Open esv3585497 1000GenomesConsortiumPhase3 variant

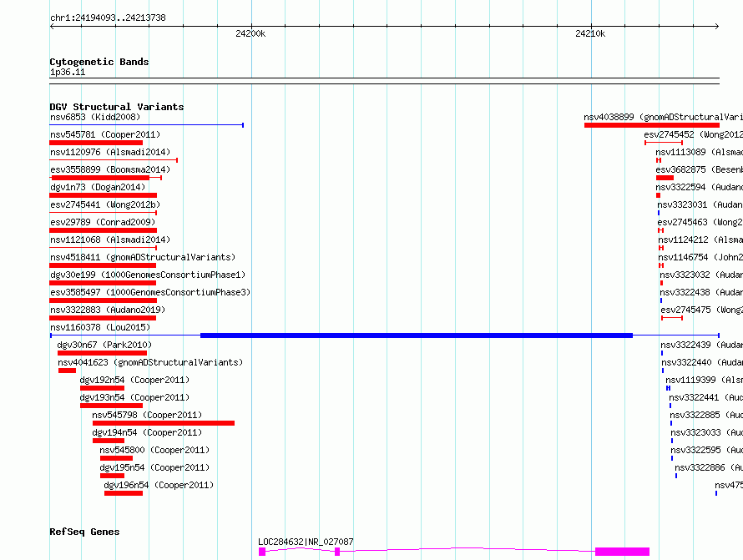[x=150, y=292]
